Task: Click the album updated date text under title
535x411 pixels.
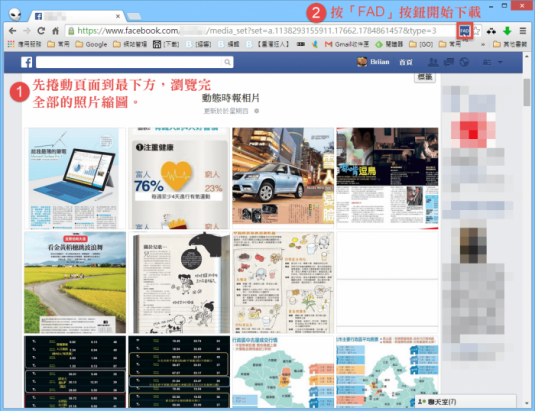Action: [226, 111]
